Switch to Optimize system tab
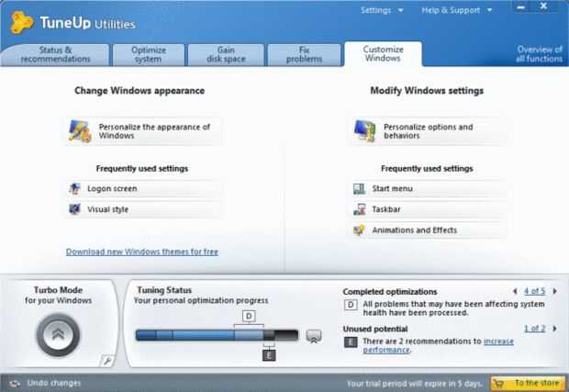 (x=149, y=55)
